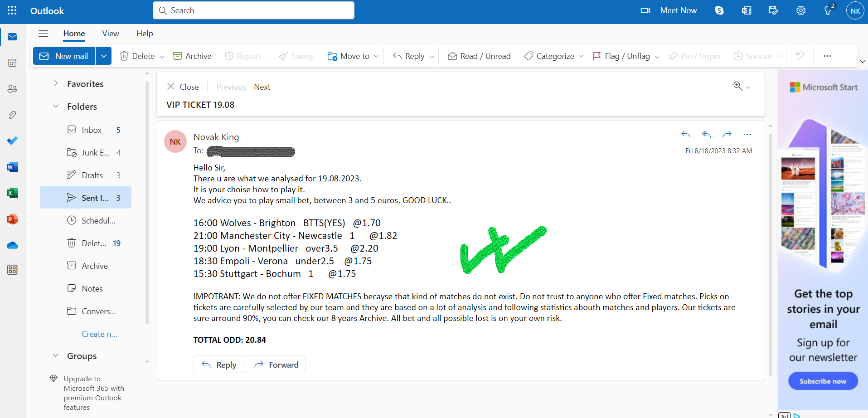Viewport: 868px width, 418px height.
Task: Open Mail from the left app rail
Action: pyautogui.click(x=12, y=37)
